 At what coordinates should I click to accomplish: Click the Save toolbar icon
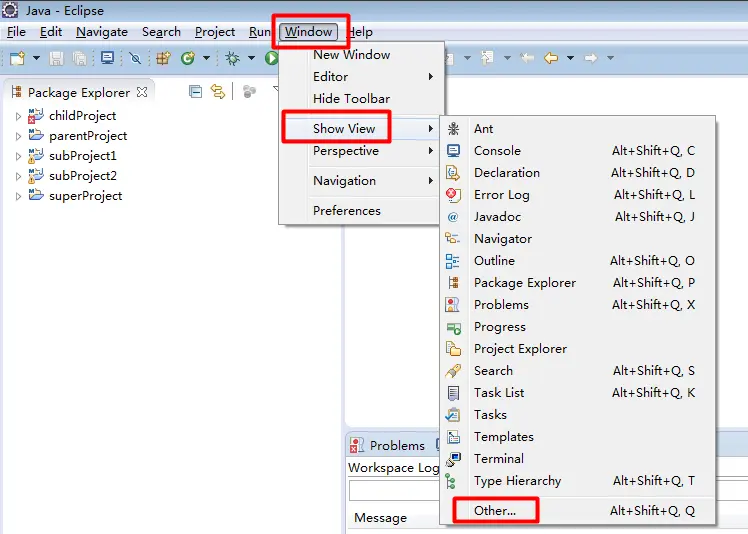pos(56,58)
